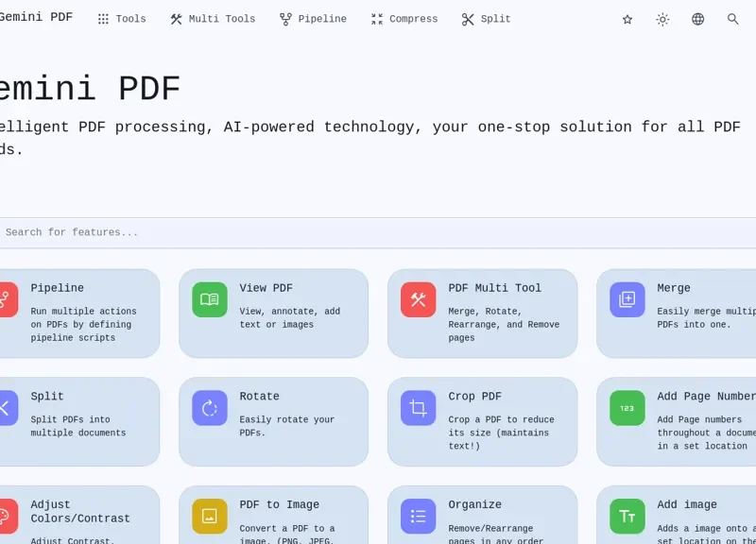Click the Adjust Colors palette icon

(8, 517)
